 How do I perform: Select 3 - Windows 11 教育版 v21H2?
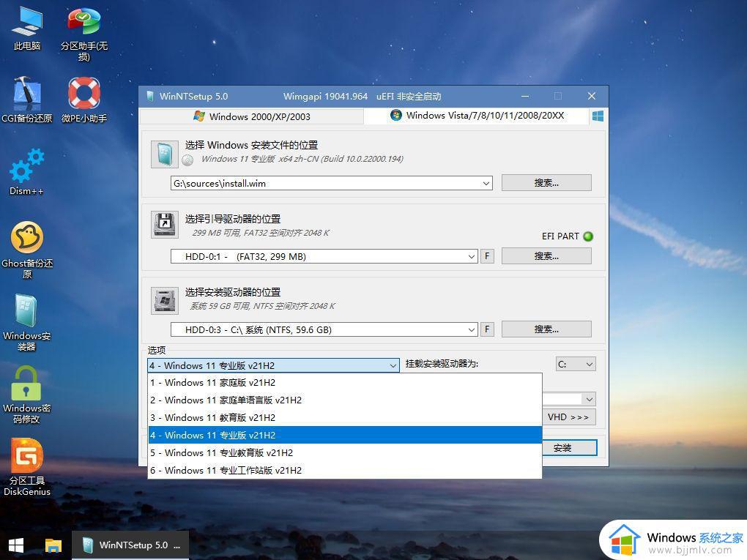click(x=345, y=417)
